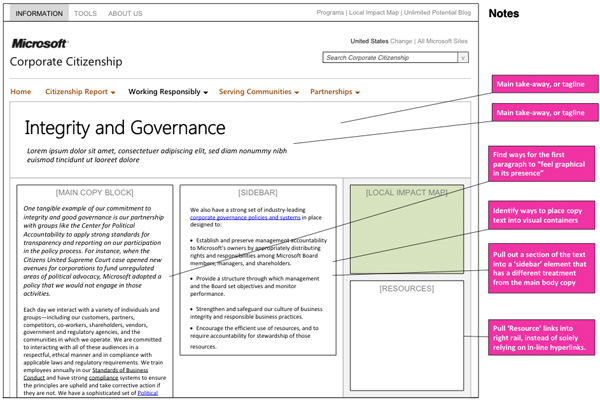Screen dimensions: 600x402
Task: Open the Local Impact Map top link
Action: coord(374,13)
